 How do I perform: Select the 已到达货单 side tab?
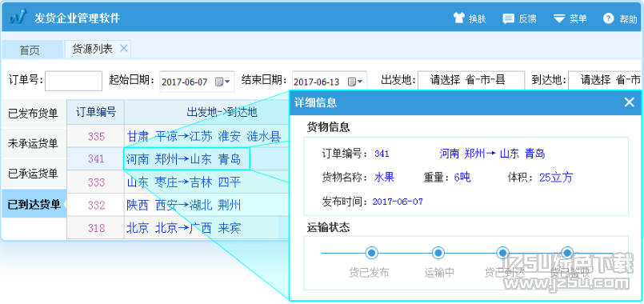(x=34, y=204)
